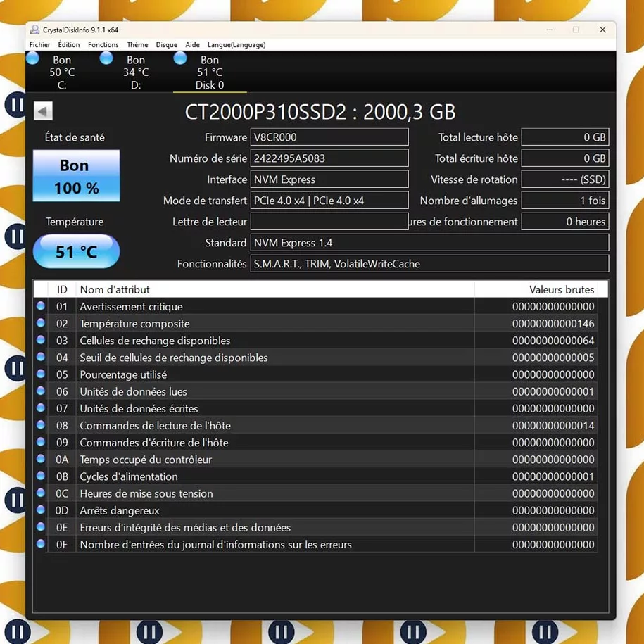
Task: Click the raw value 0000000000064
Action: tap(553, 341)
